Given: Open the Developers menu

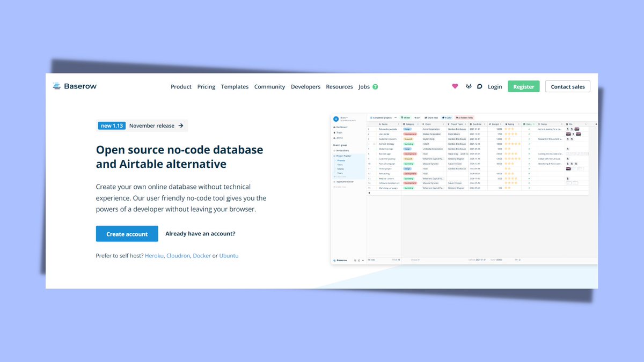Looking at the screenshot, I should click(305, 86).
